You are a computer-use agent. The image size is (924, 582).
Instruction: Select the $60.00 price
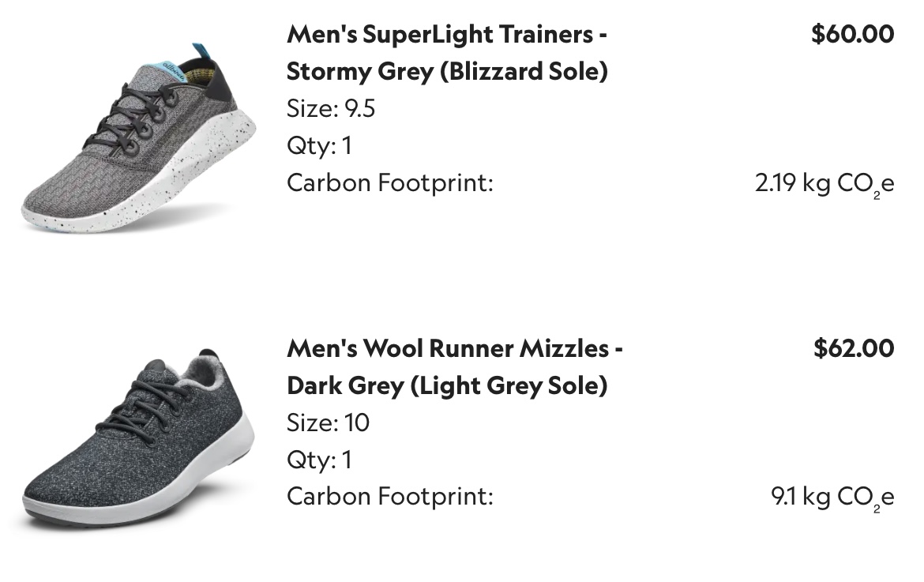pos(852,34)
